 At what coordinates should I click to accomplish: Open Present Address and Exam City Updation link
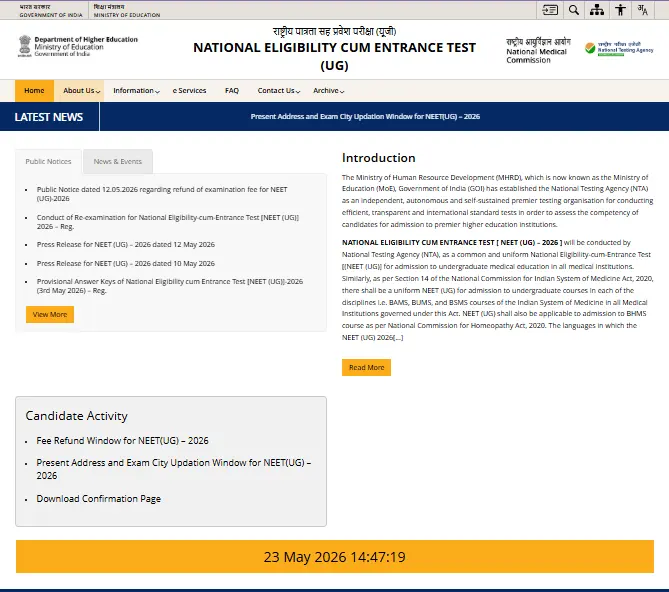point(174,469)
